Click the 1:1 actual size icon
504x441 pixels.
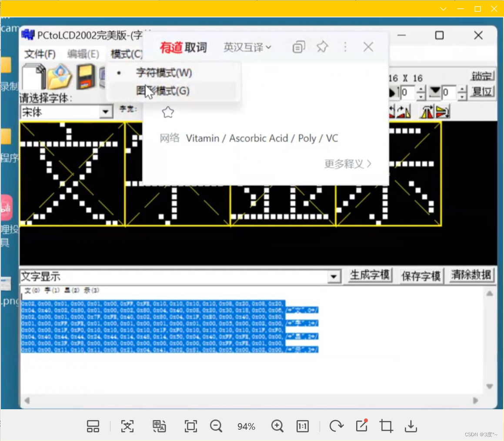click(x=303, y=426)
